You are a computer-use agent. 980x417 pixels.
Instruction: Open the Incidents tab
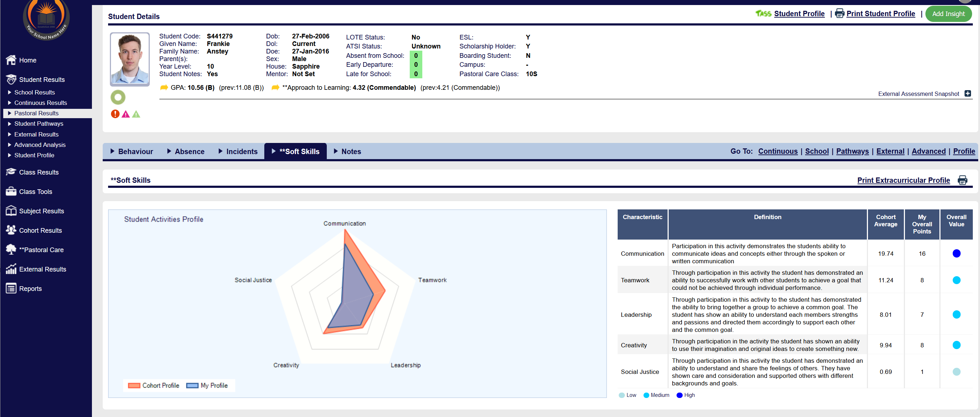[x=238, y=152]
